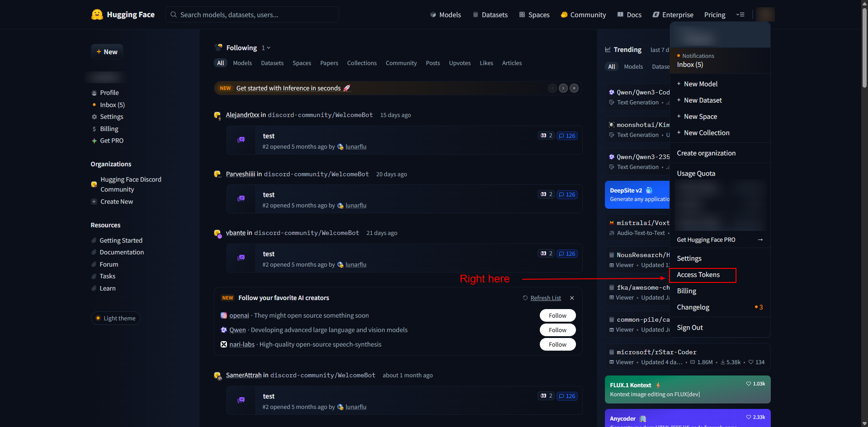Open the FLUX.1 Kontext trending space card

[x=688, y=389]
